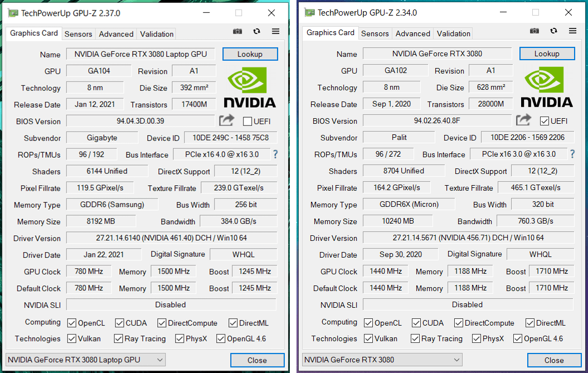This screenshot has width=588, height=373.
Task: Toggle CUDA checkbox in GPU-Z 2.34.0
Action: pos(416,323)
